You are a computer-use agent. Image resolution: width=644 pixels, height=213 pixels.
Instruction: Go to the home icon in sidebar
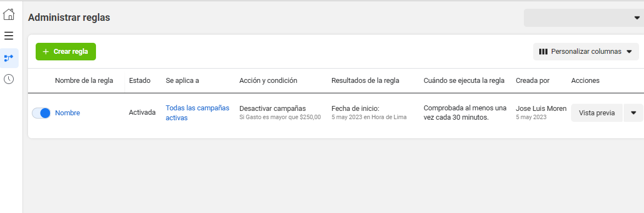(x=9, y=14)
